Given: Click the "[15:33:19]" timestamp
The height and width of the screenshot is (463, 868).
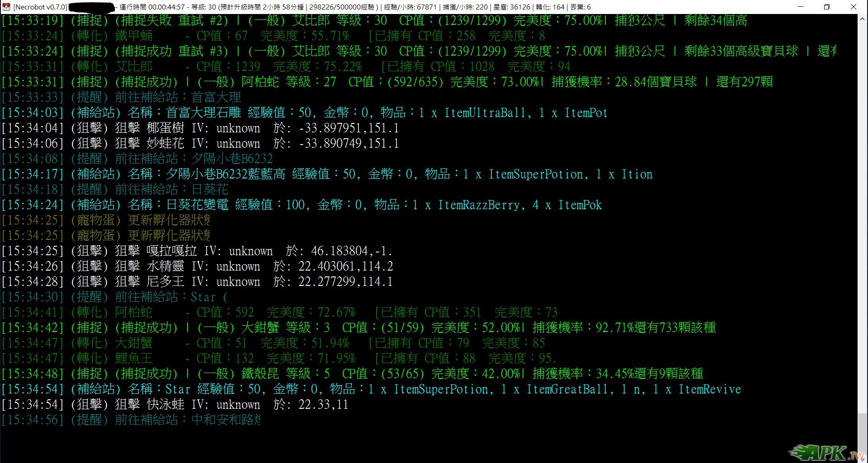Looking at the screenshot, I should (33, 21).
